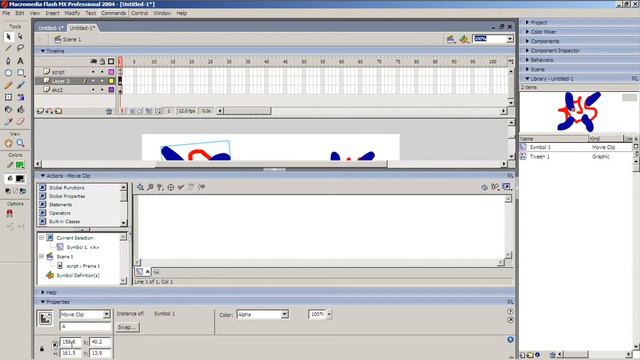
Task: Open the Control menu
Action: [x=140, y=13]
